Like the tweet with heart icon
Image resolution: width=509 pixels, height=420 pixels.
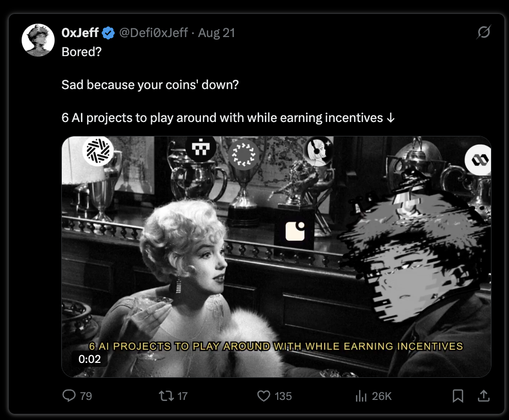tap(264, 396)
